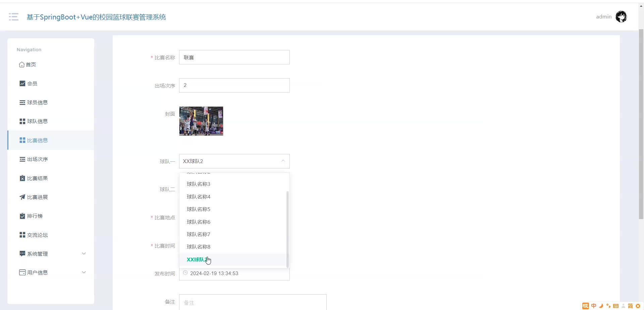
Task: Click the clipboard icon beside 比赛结果
Action: pos(22,178)
